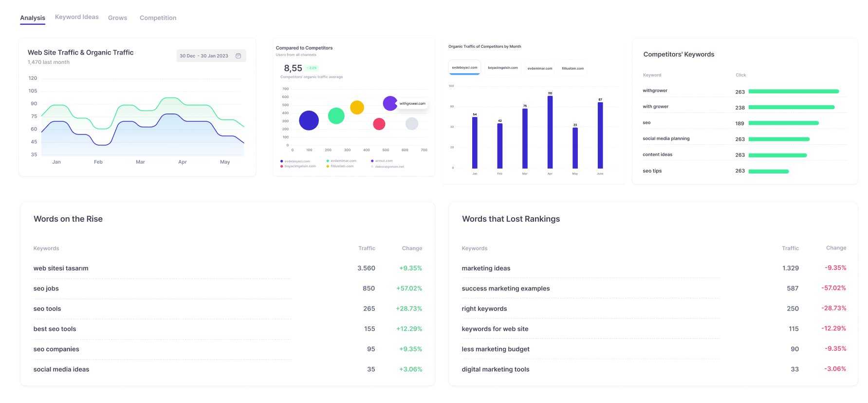Image resolution: width=868 pixels, height=403 pixels.
Task: Click the yellow bubble in scatter chart
Action: [x=357, y=107]
